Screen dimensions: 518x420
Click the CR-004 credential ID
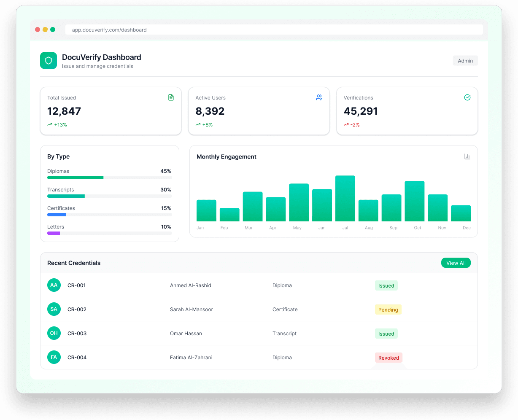(x=77, y=358)
